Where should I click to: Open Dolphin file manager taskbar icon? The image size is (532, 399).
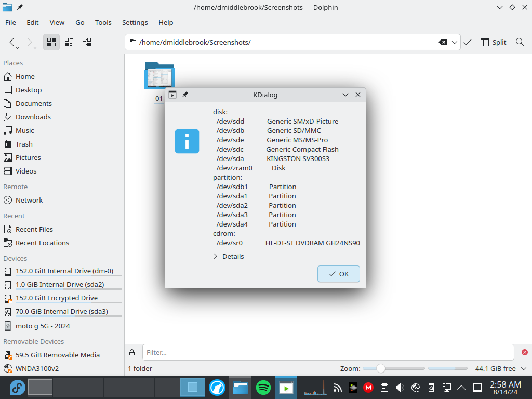click(x=240, y=388)
